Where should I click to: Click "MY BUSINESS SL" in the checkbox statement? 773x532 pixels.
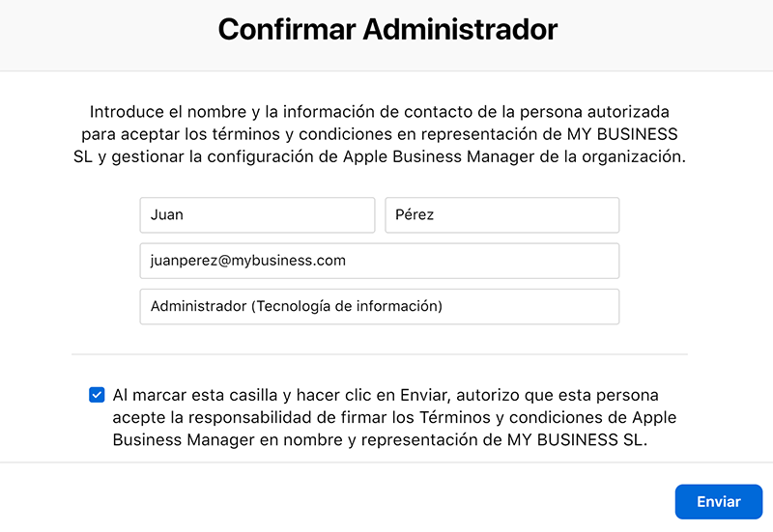[575, 439]
